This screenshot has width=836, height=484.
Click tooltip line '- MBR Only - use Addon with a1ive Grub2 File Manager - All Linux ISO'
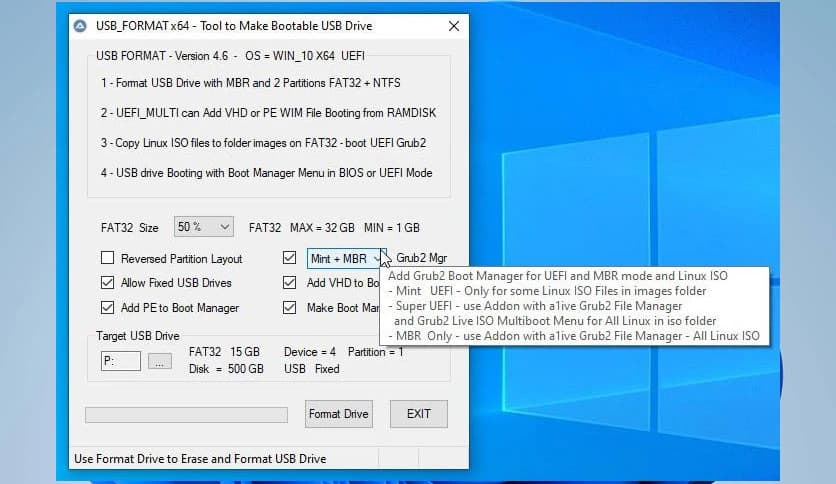[574, 336]
